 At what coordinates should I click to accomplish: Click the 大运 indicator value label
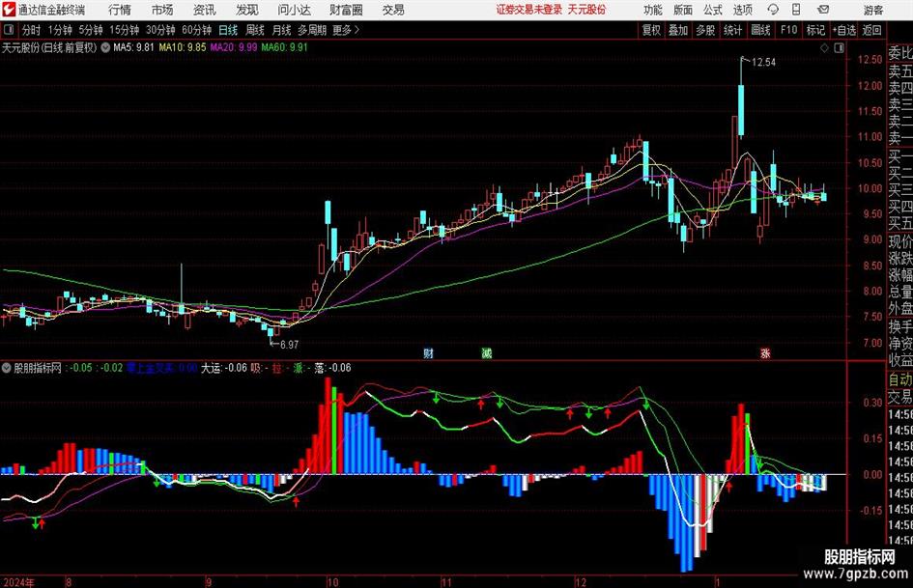pyautogui.click(x=224, y=368)
